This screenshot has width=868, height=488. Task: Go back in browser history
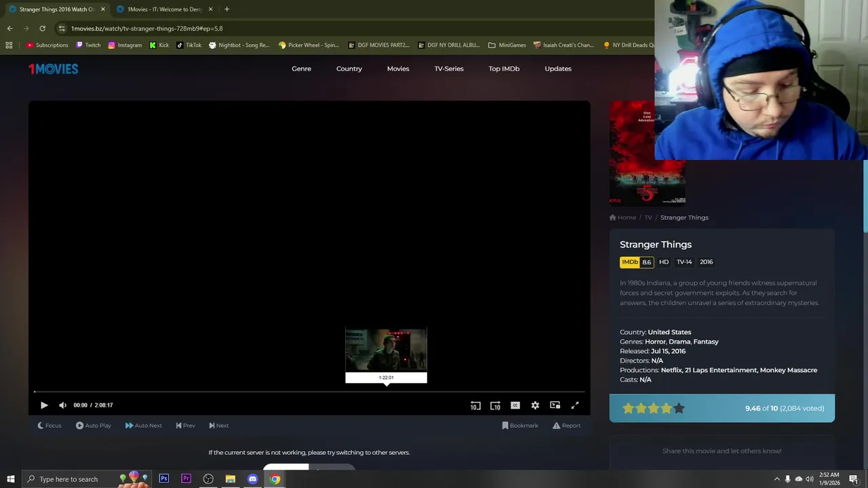pyautogui.click(x=9, y=28)
